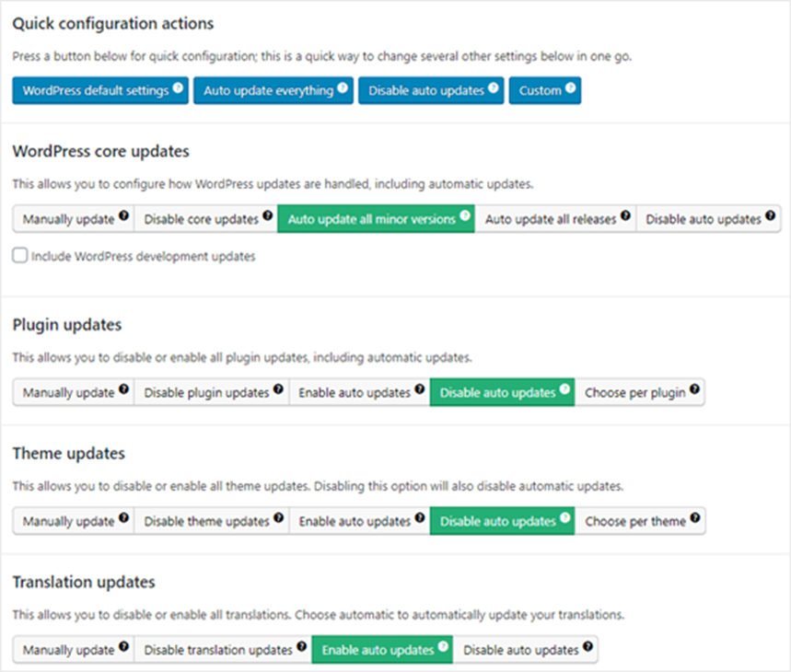Click Quick configuration actions heading
Viewport: 791px width, 672px height.
tap(113, 24)
